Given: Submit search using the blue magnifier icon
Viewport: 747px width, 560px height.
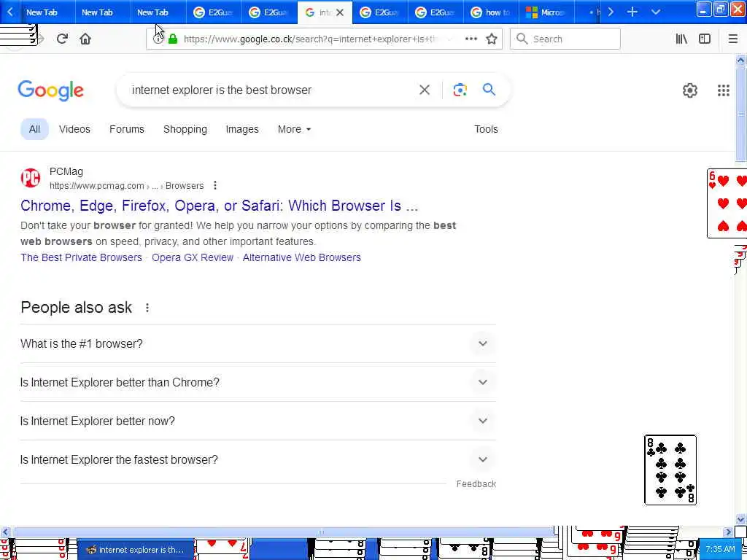Looking at the screenshot, I should click(x=489, y=90).
